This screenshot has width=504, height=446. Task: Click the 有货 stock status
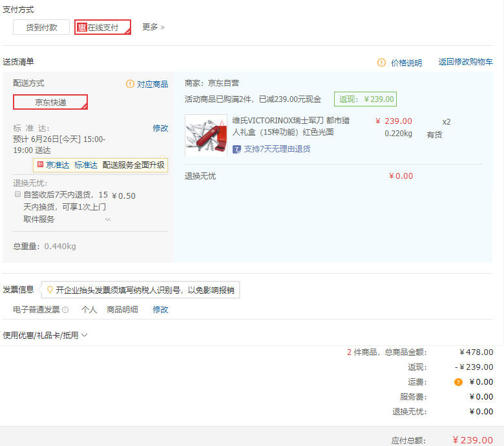click(434, 134)
